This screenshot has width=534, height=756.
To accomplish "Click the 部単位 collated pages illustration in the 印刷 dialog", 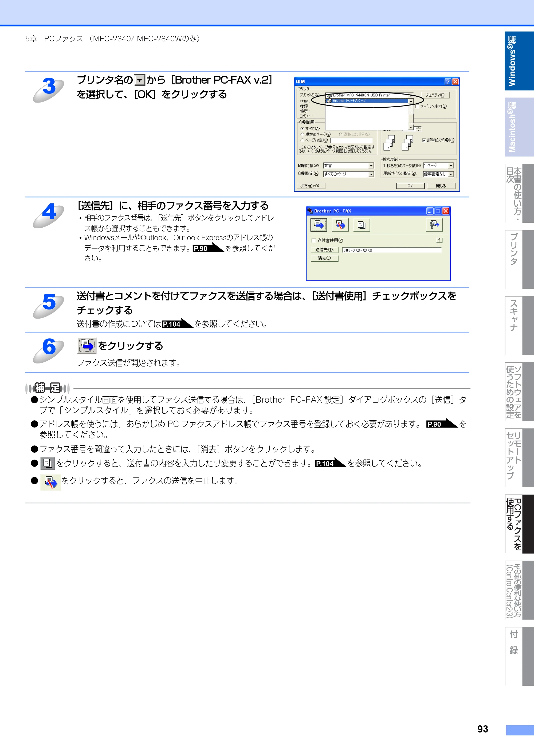I will click(399, 142).
